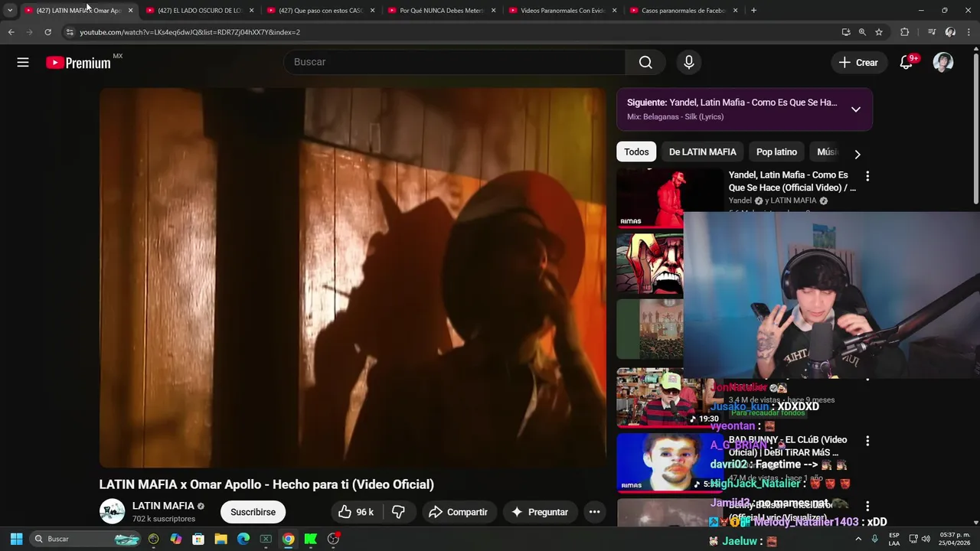Open the Preguntar AI button

[x=540, y=512]
